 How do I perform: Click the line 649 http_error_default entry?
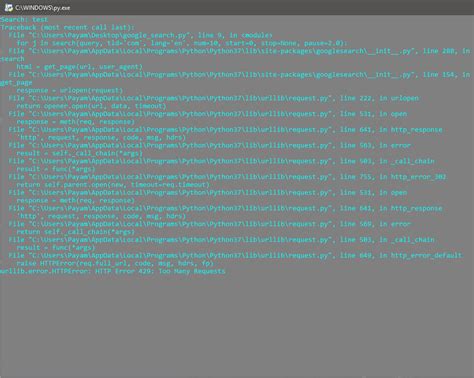click(235, 255)
